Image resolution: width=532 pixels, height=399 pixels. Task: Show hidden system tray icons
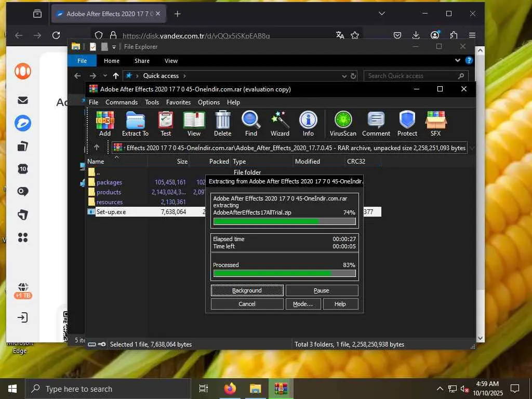440,389
